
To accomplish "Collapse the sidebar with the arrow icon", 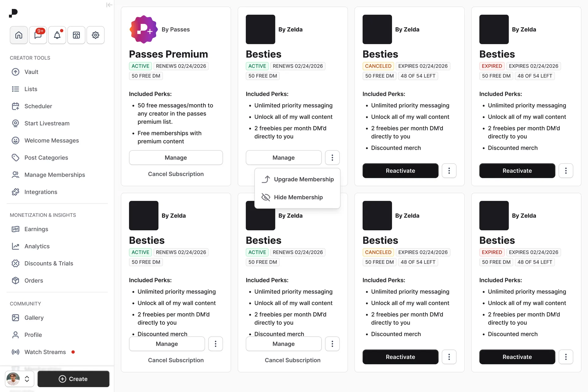I will (x=109, y=5).
